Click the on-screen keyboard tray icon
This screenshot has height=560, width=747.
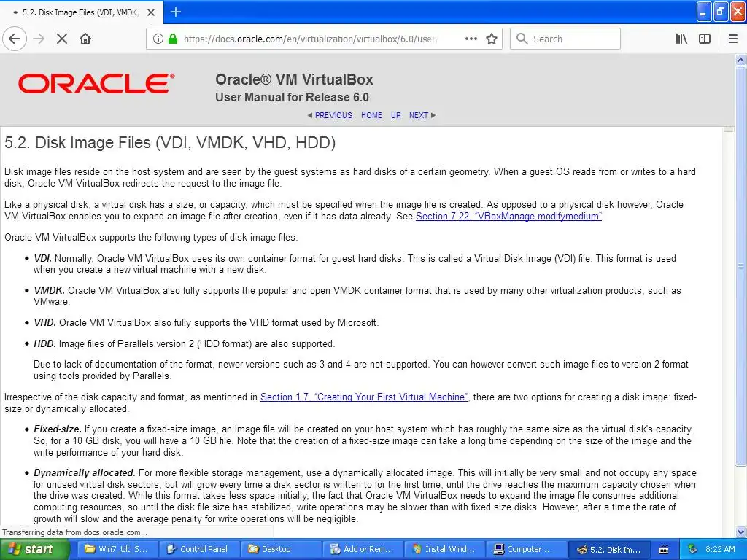pyautogui.click(x=664, y=550)
